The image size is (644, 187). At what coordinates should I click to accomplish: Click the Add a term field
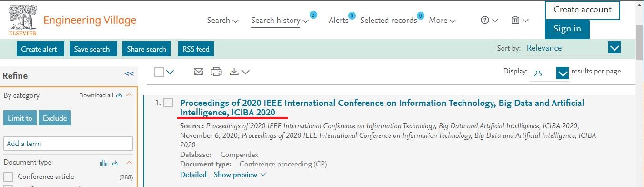68,144
